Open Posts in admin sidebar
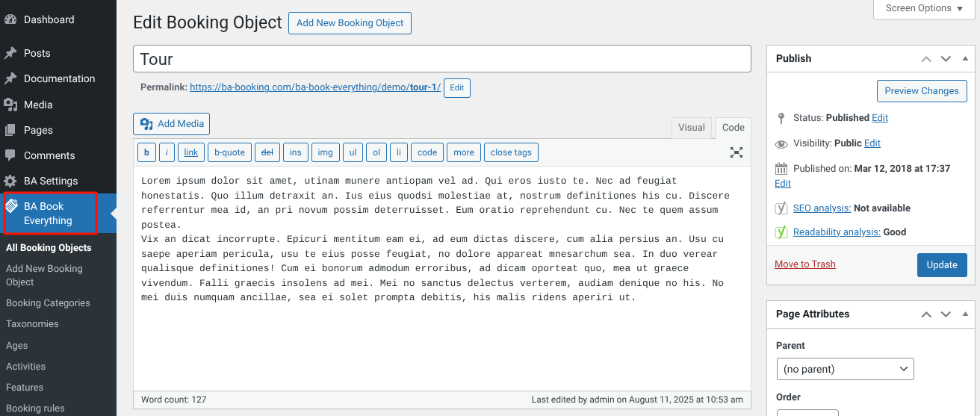 (x=37, y=53)
